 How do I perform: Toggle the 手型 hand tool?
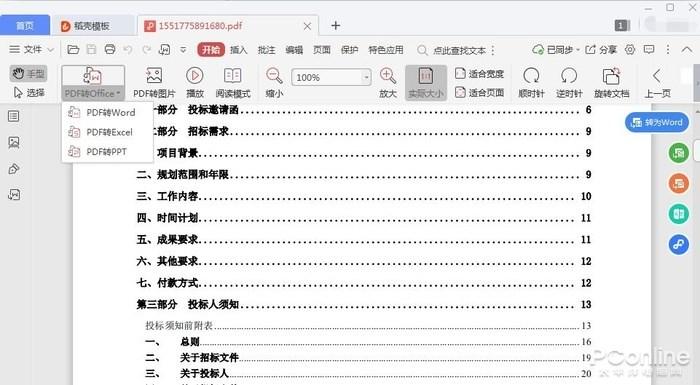click(x=29, y=74)
